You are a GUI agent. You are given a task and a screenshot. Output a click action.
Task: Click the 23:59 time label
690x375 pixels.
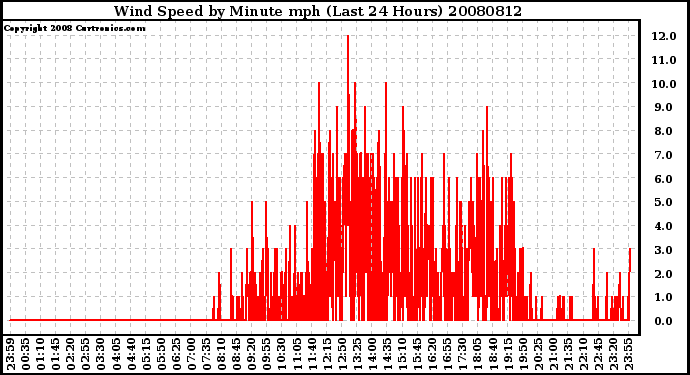(x=11, y=355)
